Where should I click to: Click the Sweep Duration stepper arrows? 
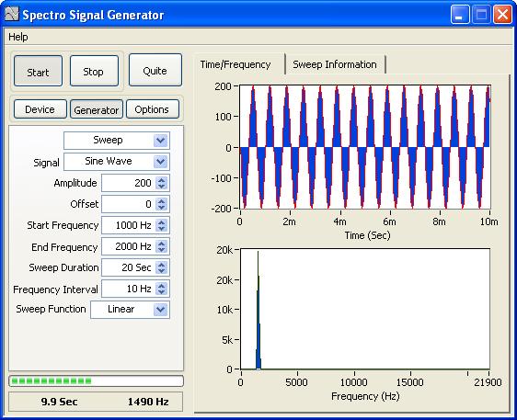tap(162, 267)
